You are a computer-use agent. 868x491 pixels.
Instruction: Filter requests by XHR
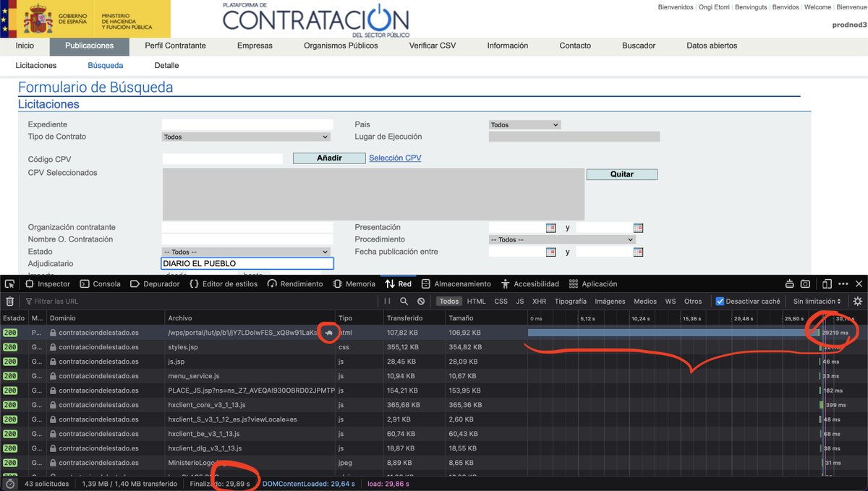tap(539, 301)
